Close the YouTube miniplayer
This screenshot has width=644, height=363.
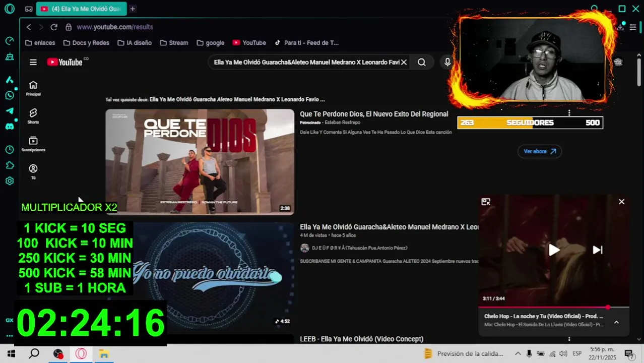click(621, 202)
